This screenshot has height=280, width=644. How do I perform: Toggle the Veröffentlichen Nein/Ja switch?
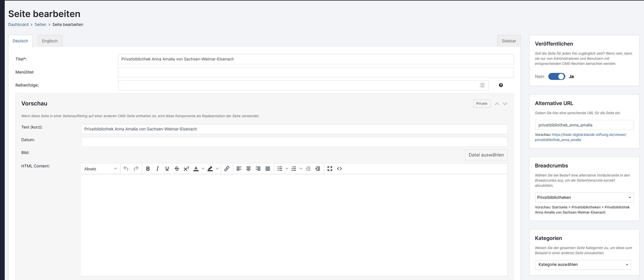pyautogui.click(x=556, y=77)
